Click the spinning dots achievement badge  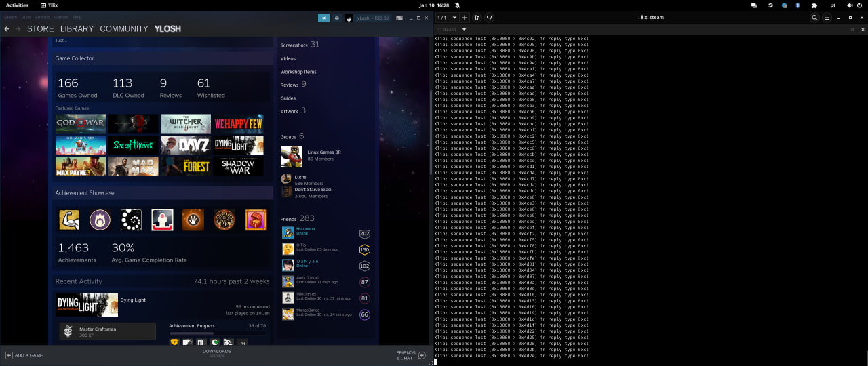[131, 220]
